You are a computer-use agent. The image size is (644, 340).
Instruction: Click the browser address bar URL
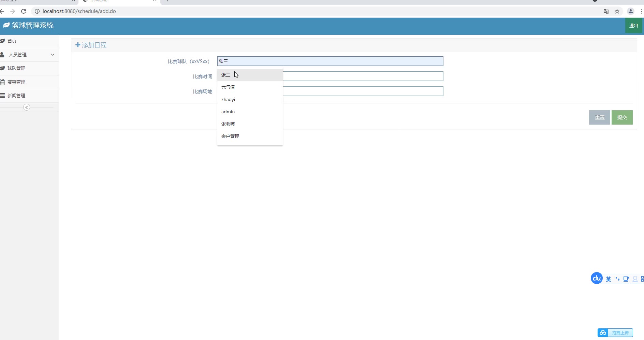pos(79,11)
